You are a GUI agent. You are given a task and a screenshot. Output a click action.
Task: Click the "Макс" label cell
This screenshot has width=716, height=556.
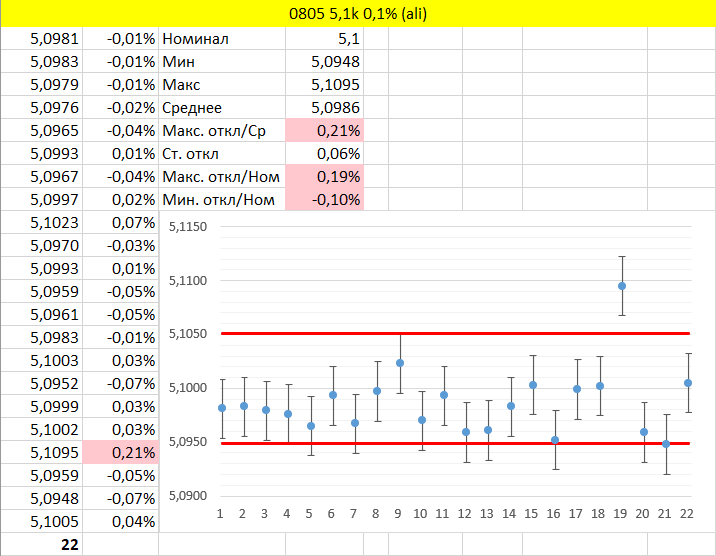coord(222,85)
